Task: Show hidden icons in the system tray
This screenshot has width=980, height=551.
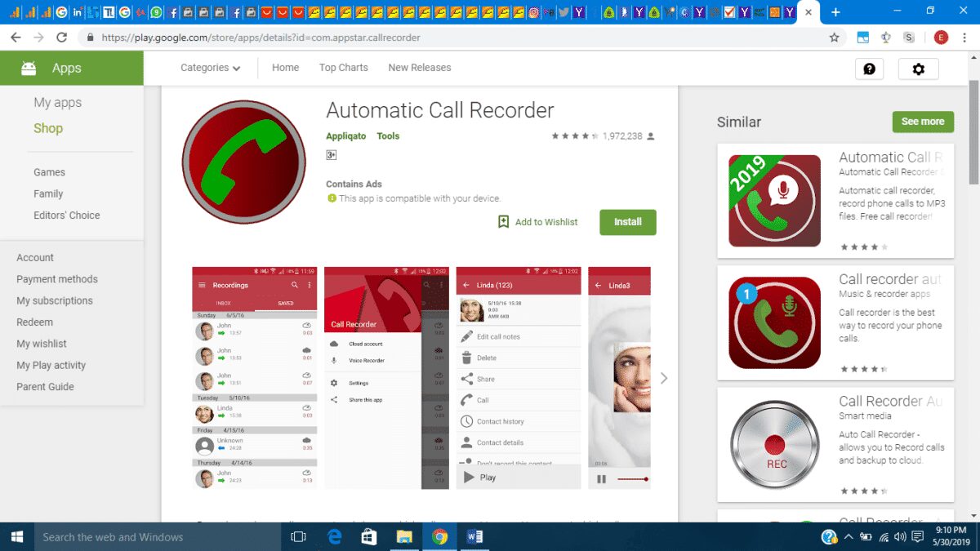Action: point(848,537)
